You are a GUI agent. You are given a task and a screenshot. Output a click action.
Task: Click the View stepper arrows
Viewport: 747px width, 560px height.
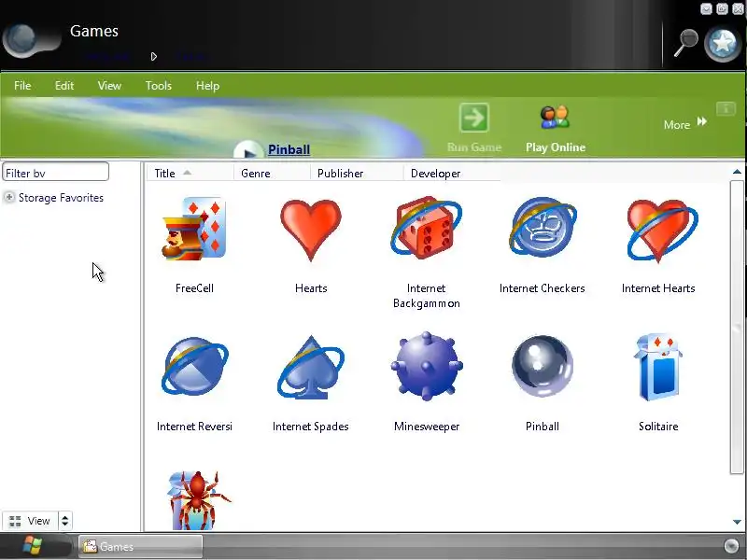click(64, 521)
